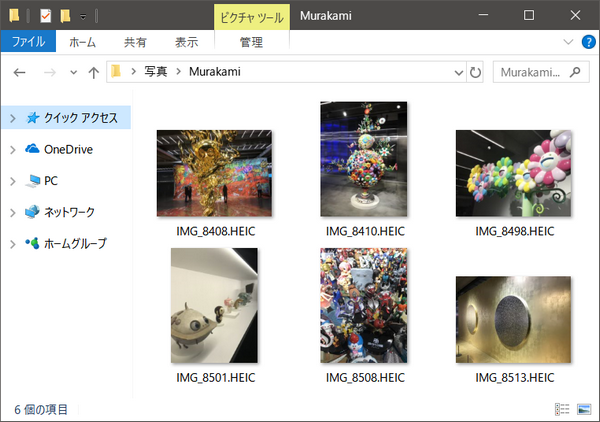Viewport: 600px width, 422px height.
Task: Click the IMG_8498.HEIC file name
Action: pyautogui.click(x=515, y=231)
